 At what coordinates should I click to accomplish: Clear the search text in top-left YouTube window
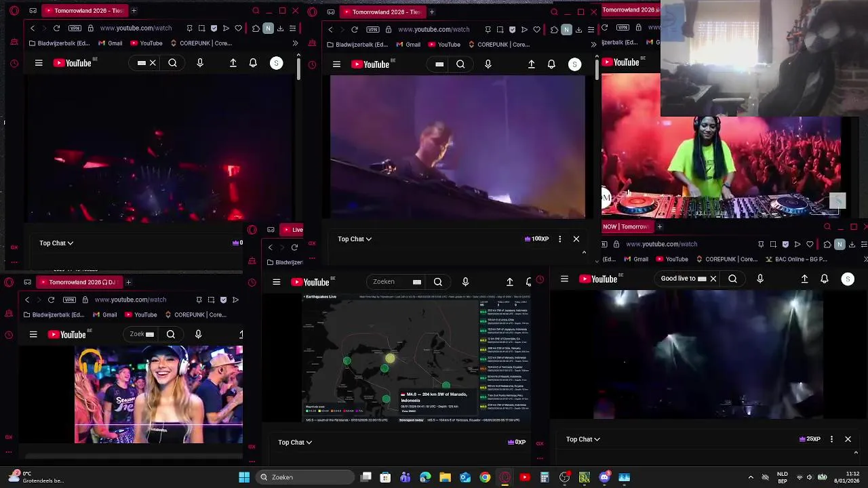(x=153, y=63)
